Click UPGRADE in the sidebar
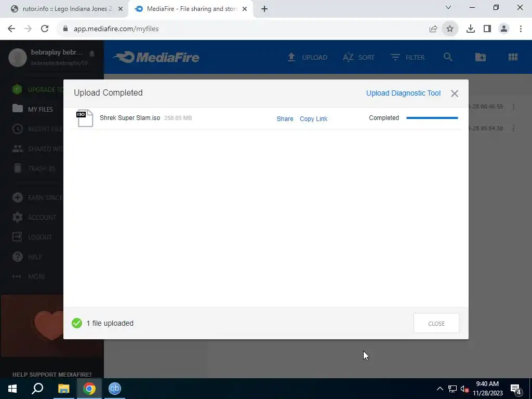 pyautogui.click(x=37, y=89)
